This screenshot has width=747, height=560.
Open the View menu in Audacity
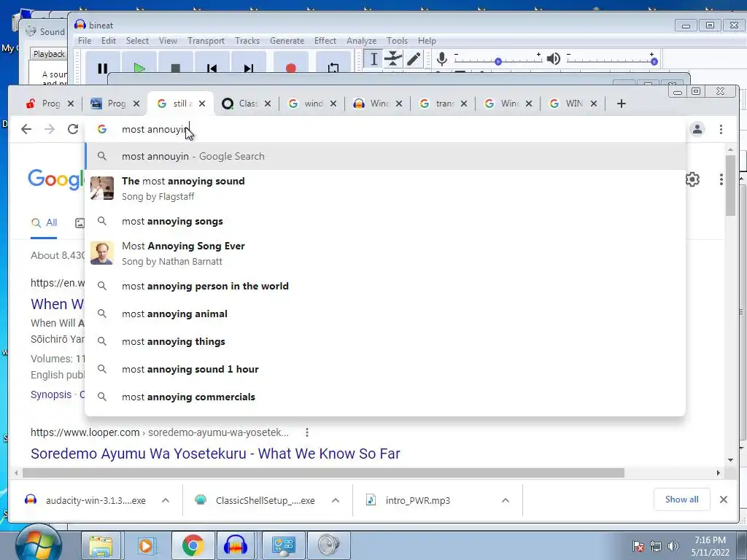tap(168, 41)
